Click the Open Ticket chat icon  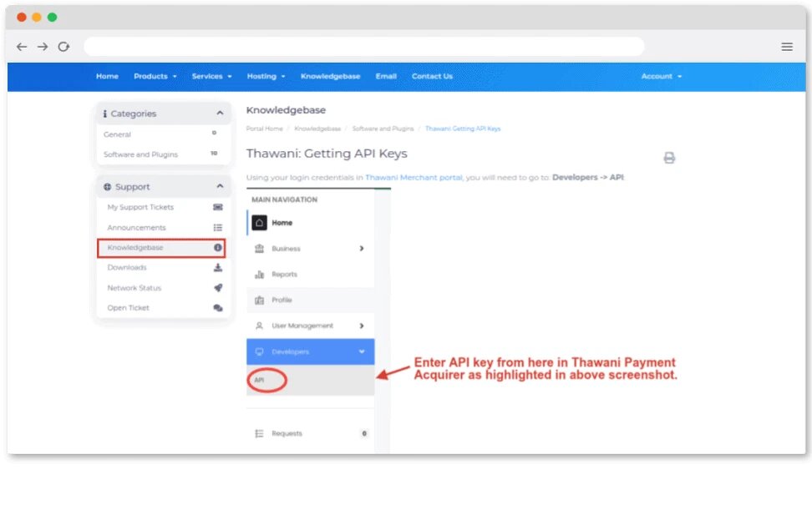(x=218, y=308)
